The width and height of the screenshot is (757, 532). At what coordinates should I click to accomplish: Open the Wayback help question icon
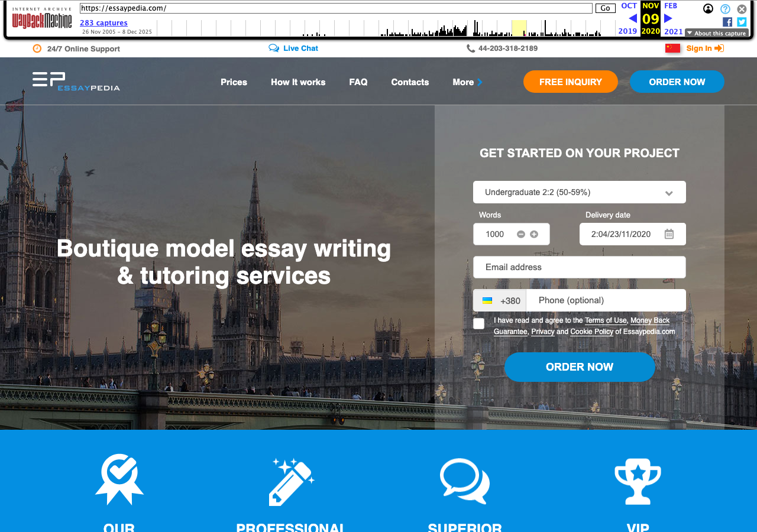(x=725, y=9)
